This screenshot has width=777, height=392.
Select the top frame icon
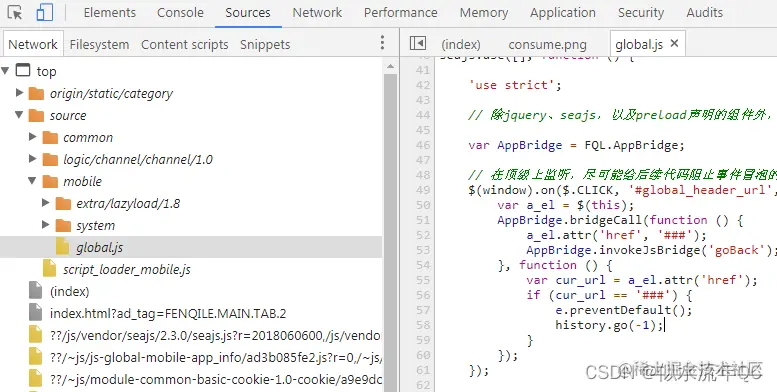[x=23, y=70]
